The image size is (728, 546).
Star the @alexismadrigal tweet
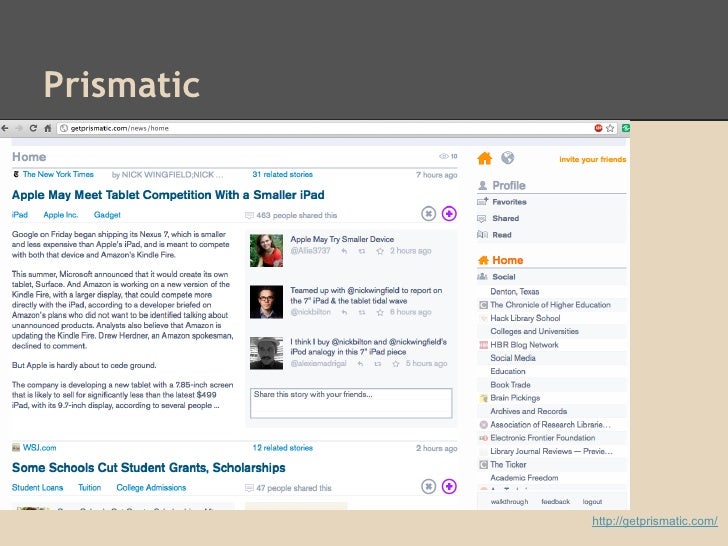coord(396,364)
